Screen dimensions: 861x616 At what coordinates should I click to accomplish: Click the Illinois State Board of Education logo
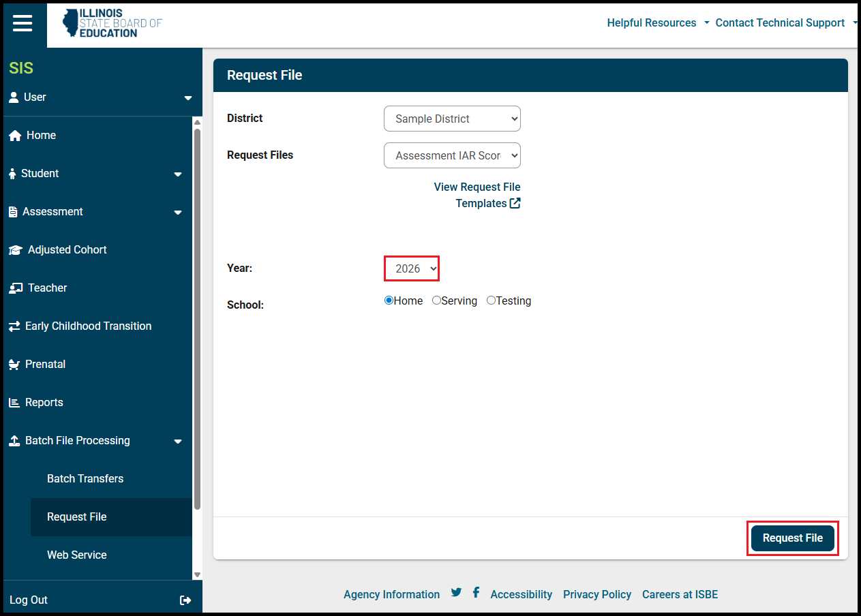[x=112, y=23]
